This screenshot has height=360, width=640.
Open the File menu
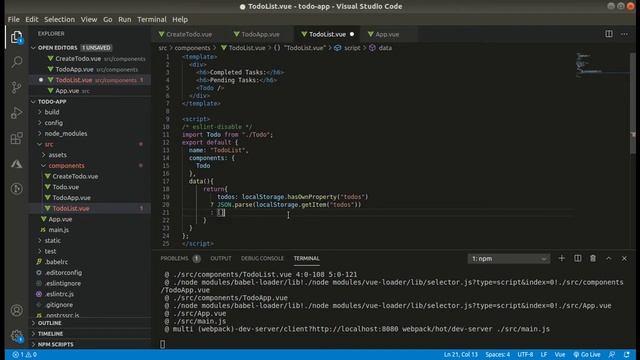[x=13, y=20]
